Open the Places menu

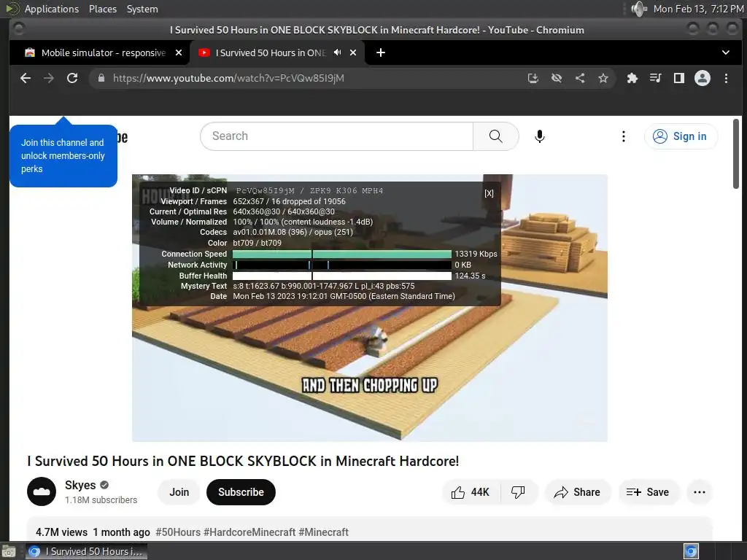click(102, 9)
